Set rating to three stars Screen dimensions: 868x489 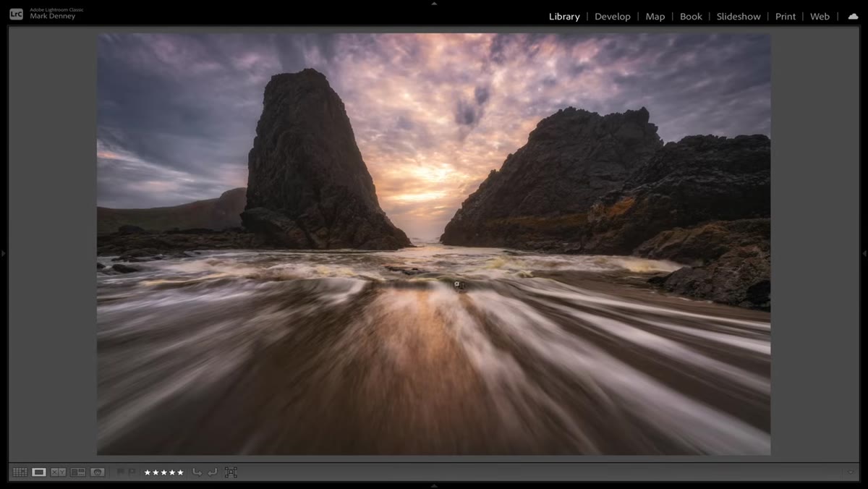coord(163,472)
